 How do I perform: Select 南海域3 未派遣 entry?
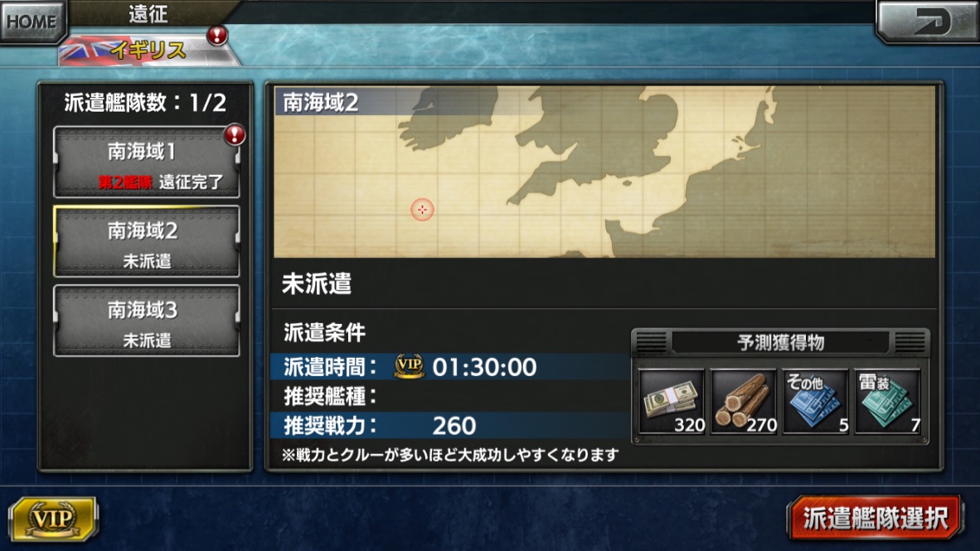pyautogui.click(x=146, y=321)
